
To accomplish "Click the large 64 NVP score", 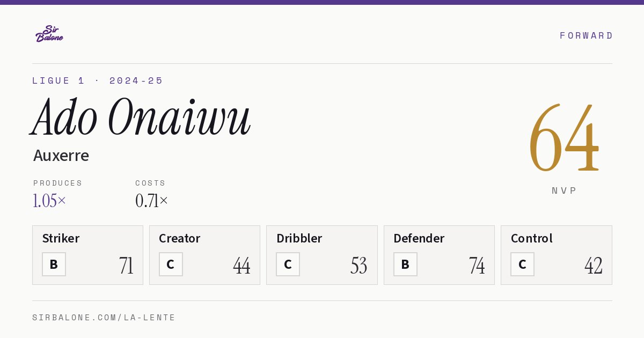I will click(x=564, y=138).
